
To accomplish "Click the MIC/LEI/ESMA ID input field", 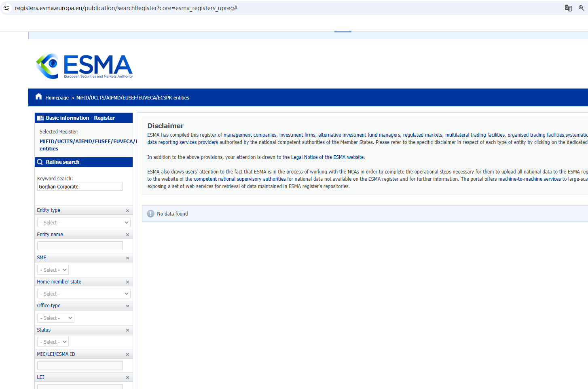I will tap(80, 366).
